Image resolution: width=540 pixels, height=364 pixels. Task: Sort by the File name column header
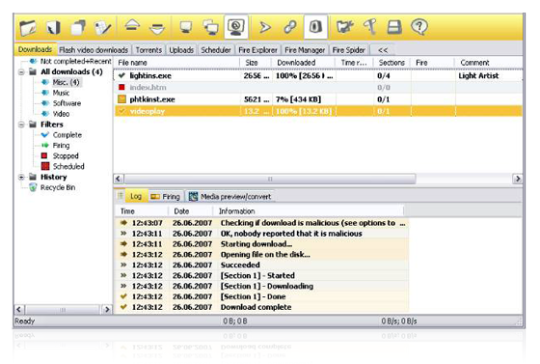coord(177,63)
